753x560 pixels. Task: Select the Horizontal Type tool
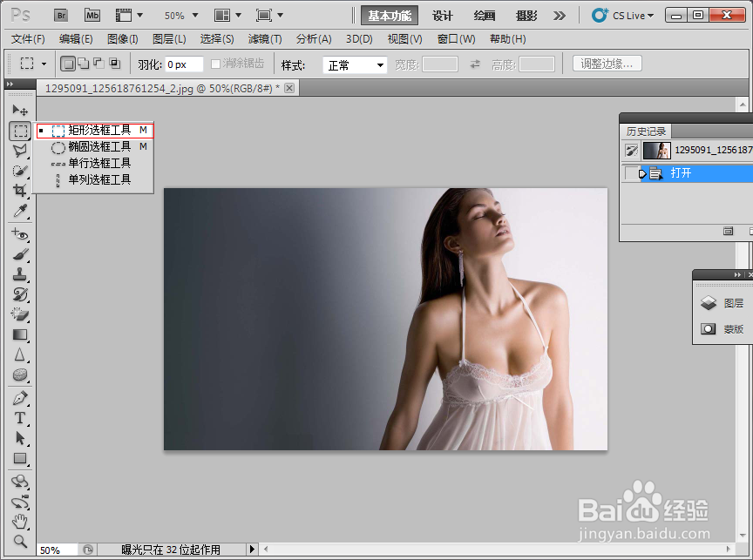19,418
